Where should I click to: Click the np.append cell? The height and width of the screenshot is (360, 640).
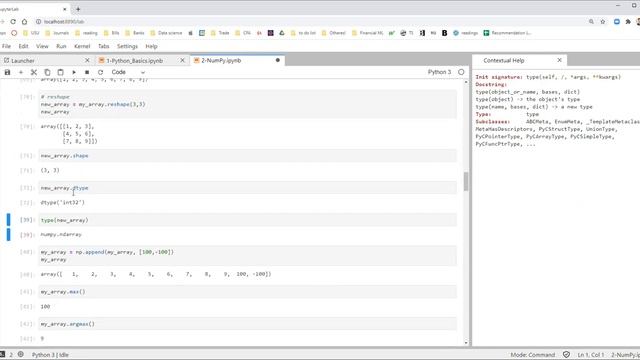[x=247, y=256]
